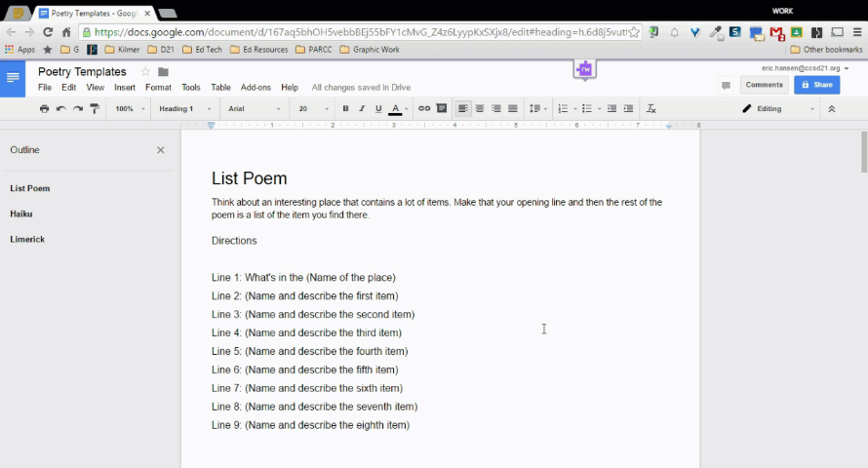Open the Add-ons menu
This screenshot has width=868, height=468.
pyautogui.click(x=256, y=88)
